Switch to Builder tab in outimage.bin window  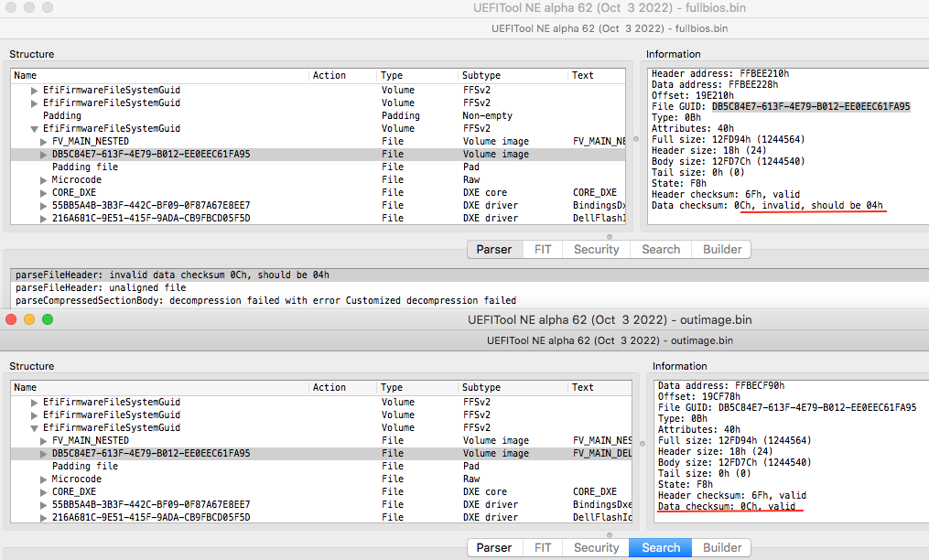click(x=721, y=547)
